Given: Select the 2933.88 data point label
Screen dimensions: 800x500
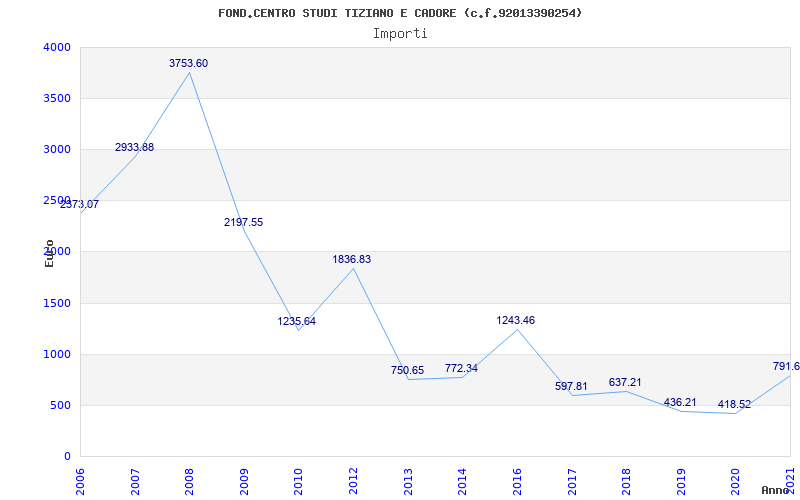Looking at the screenshot, I should click(134, 147).
